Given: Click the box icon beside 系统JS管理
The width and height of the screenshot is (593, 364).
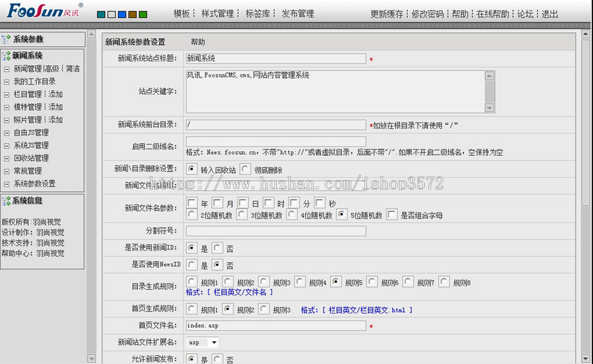Looking at the screenshot, I should click(x=7, y=146).
